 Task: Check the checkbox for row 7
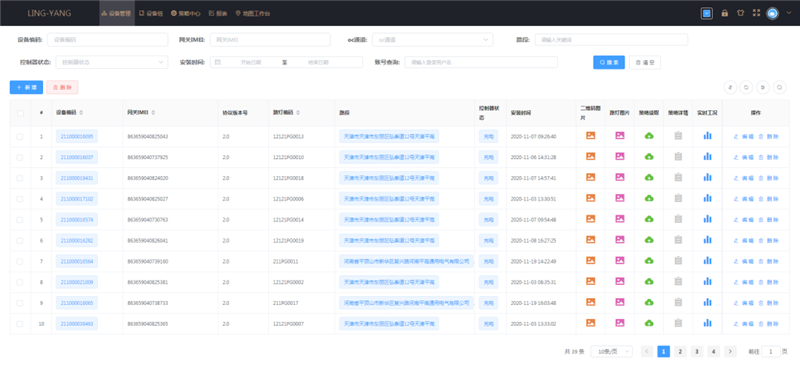tap(20, 261)
